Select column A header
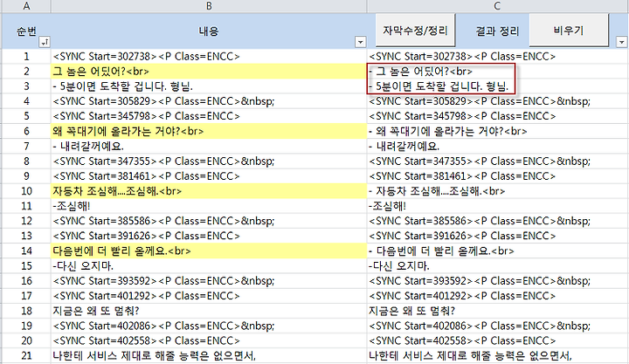The height and width of the screenshot is (364, 629). (x=26, y=6)
